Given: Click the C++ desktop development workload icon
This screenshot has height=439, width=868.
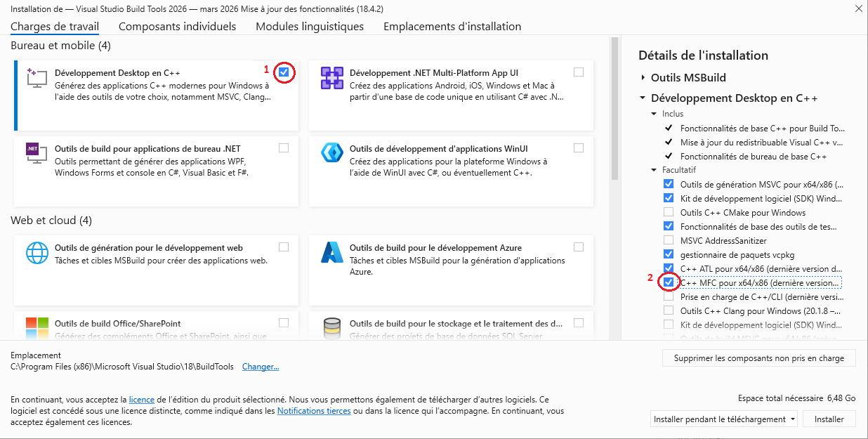Looking at the screenshot, I should (37, 77).
